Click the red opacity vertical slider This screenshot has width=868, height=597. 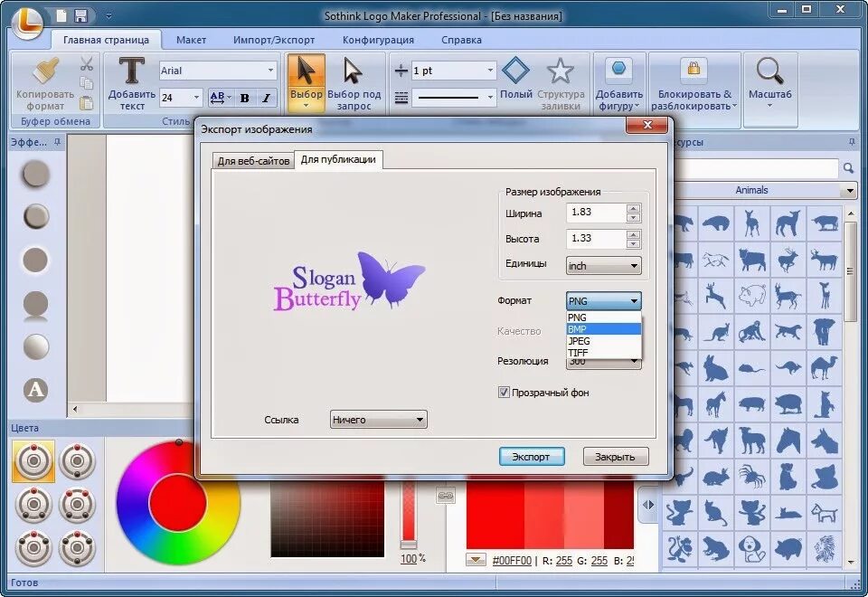[x=409, y=515]
